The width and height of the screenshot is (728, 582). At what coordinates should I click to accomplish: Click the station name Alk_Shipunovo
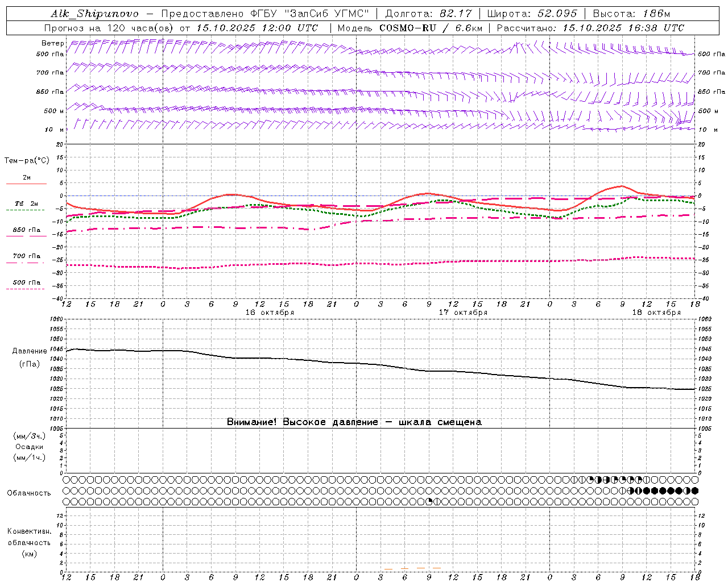click(x=95, y=14)
